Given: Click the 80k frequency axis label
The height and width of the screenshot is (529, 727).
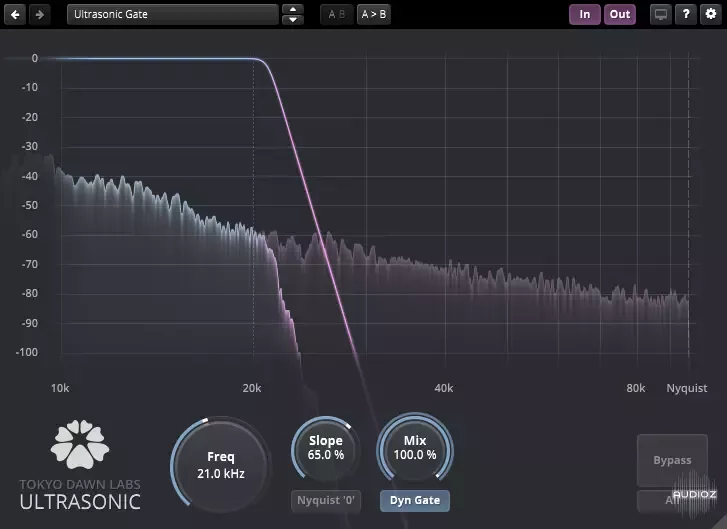Looking at the screenshot, I should pos(636,388).
